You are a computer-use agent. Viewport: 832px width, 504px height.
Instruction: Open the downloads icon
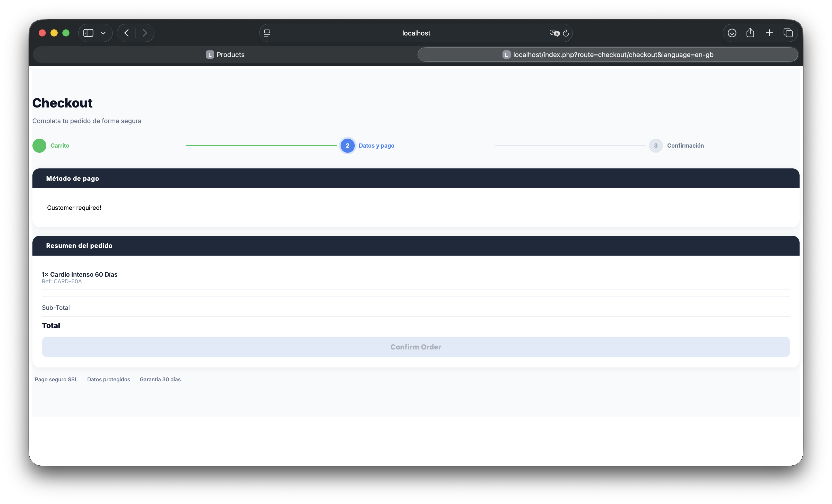(732, 33)
